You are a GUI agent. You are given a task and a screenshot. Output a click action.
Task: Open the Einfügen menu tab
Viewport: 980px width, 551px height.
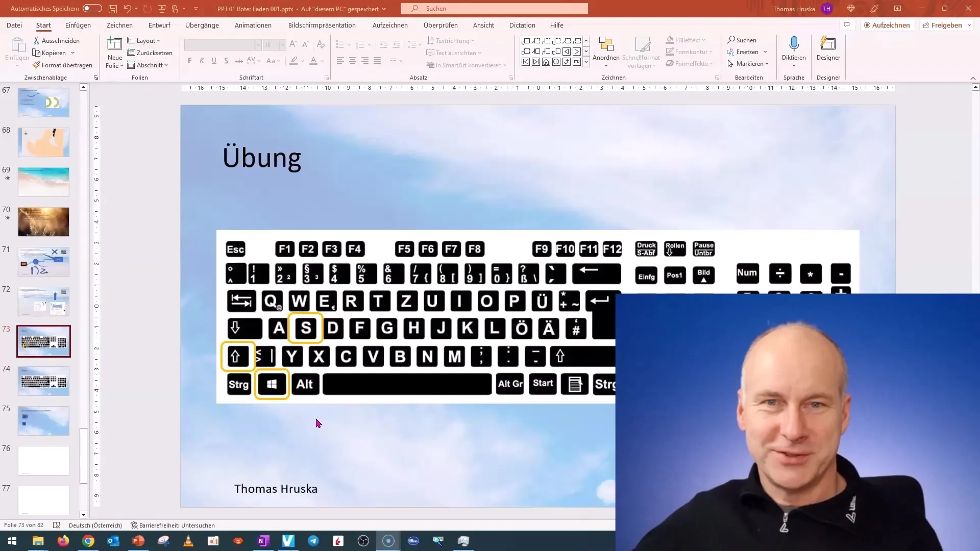(78, 25)
